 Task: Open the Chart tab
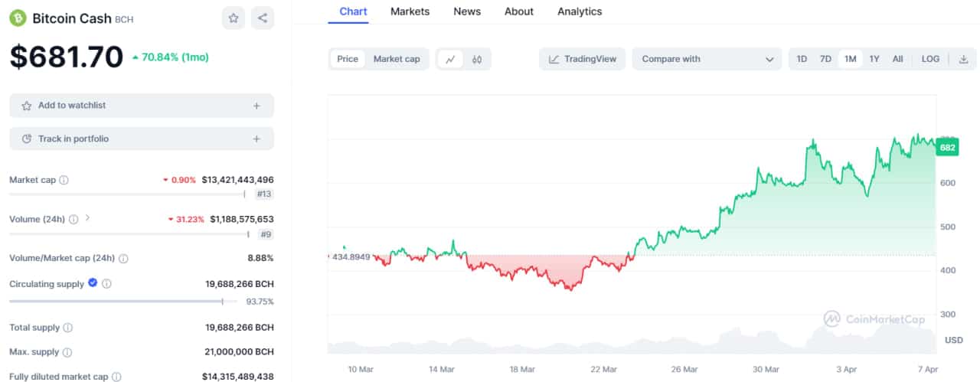click(x=353, y=11)
